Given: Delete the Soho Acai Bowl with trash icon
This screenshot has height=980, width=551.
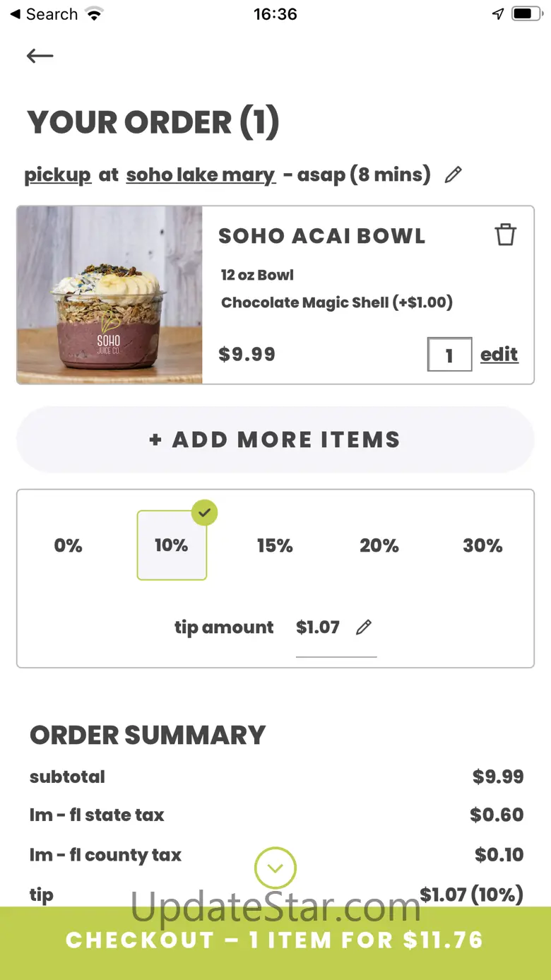Looking at the screenshot, I should pyautogui.click(x=505, y=235).
